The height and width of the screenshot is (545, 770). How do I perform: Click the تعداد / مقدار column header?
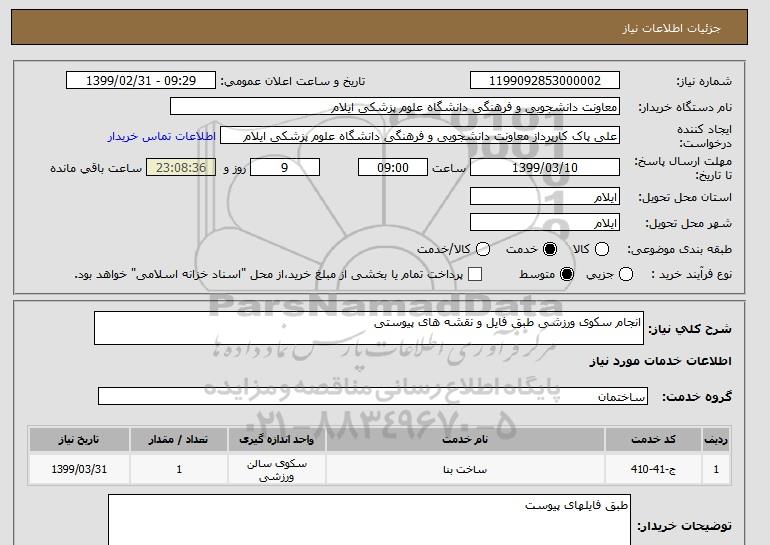tap(179, 440)
